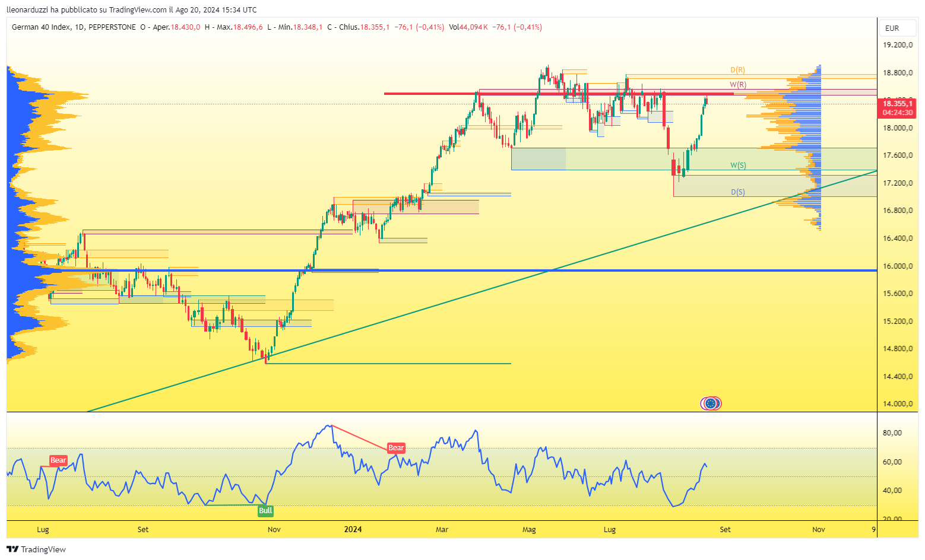Click the 18.800,0 price axis label
Screen dimensions: 925x560
coord(897,73)
